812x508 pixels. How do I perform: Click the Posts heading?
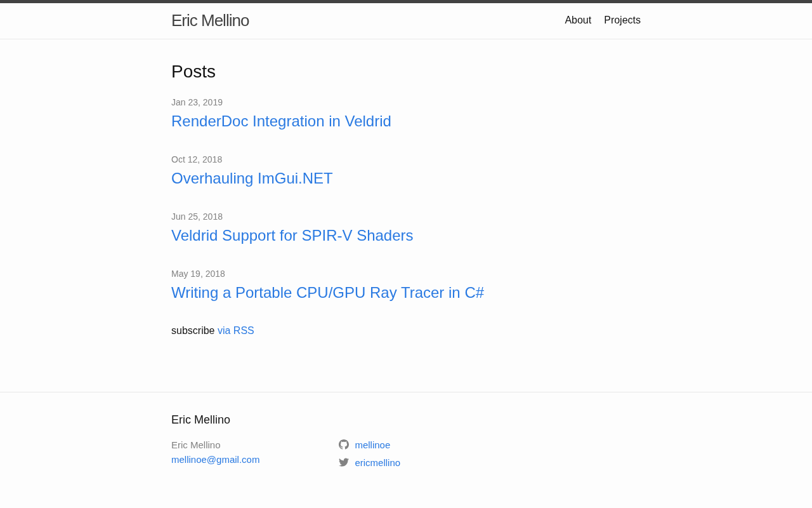click(193, 72)
